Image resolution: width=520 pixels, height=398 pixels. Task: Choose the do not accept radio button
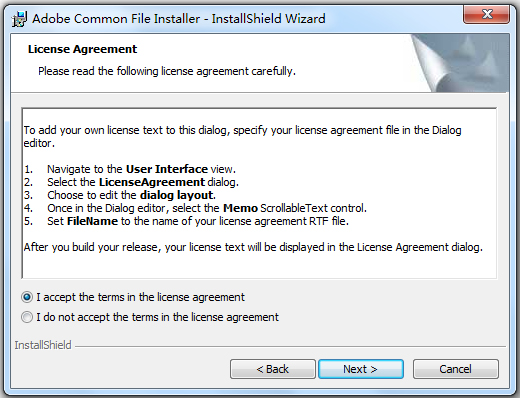coord(27,317)
